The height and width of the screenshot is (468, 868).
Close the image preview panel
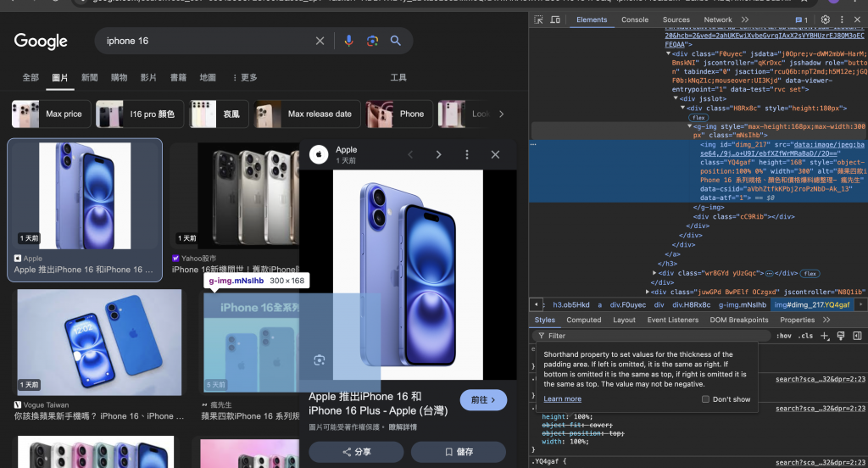pos(495,154)
